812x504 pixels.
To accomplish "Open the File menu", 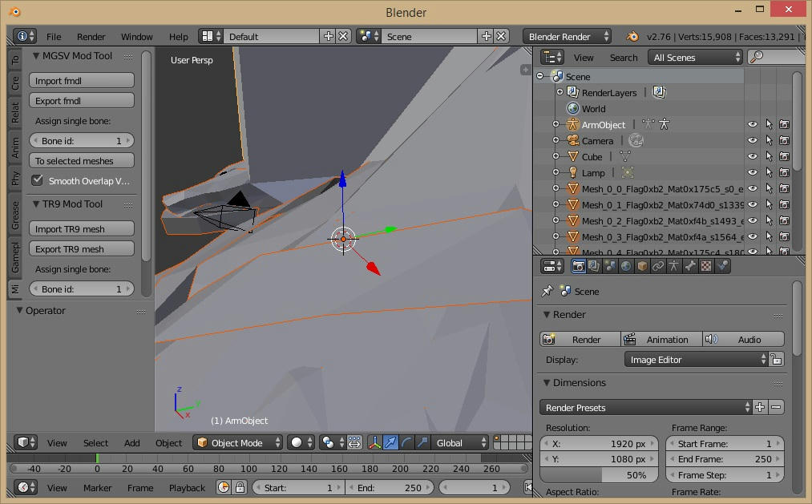I will click(54, 36).
